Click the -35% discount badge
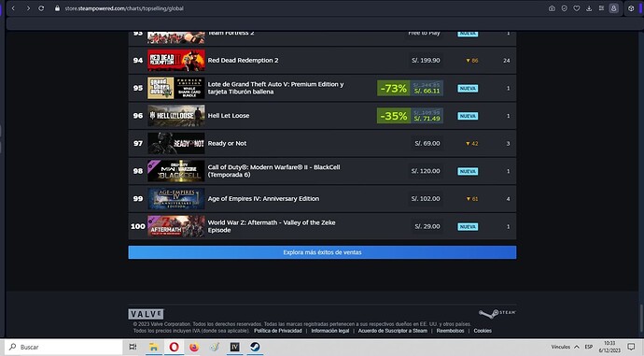 click(394, 116)
